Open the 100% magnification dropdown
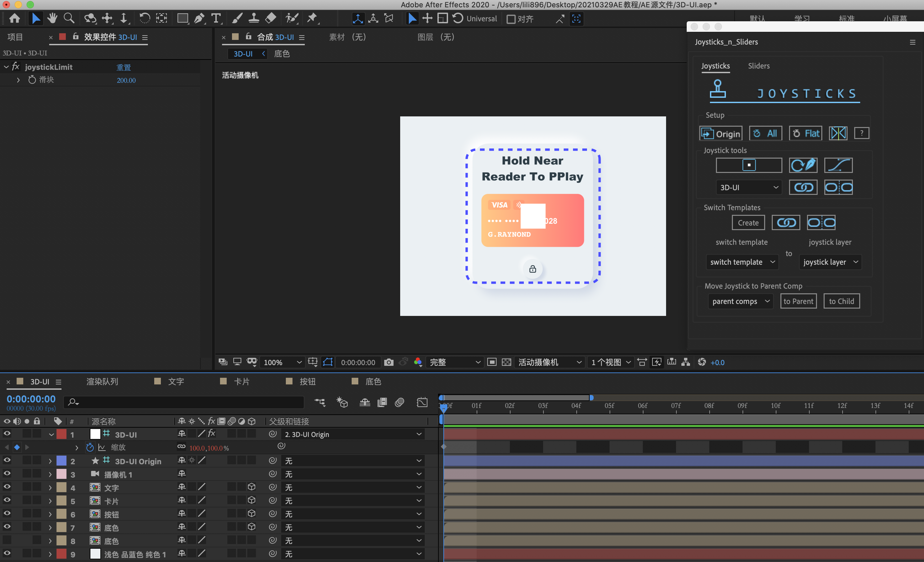 (x=283, y=362)
